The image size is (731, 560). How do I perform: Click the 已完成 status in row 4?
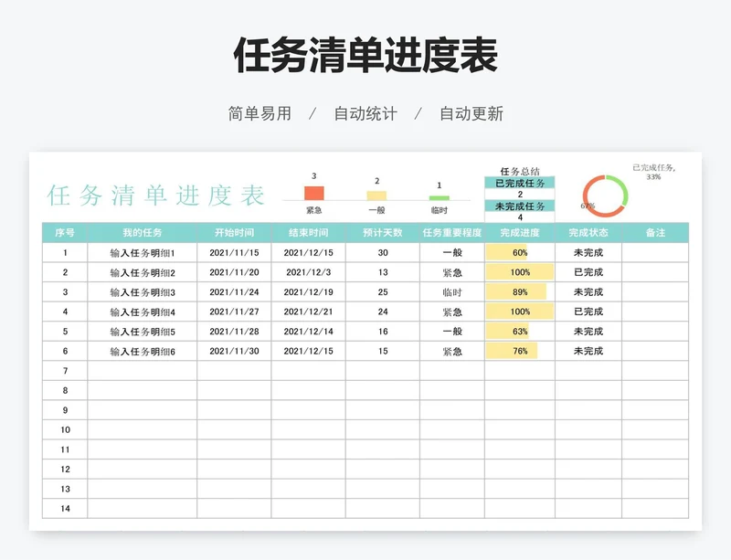(x=588, y=312)
